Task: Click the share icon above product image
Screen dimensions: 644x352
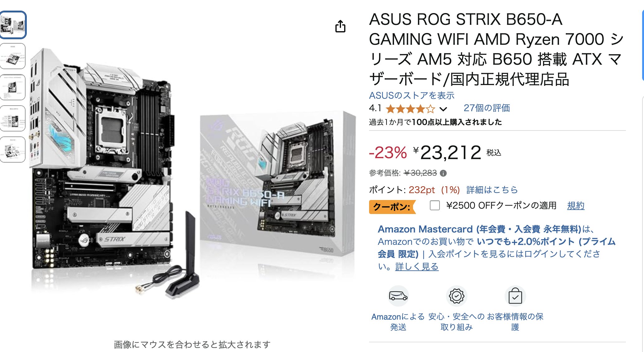Action: click(340, 26)
